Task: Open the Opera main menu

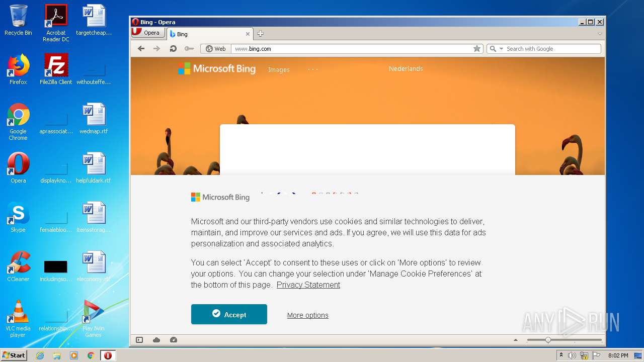Action: tap(147, 33)
